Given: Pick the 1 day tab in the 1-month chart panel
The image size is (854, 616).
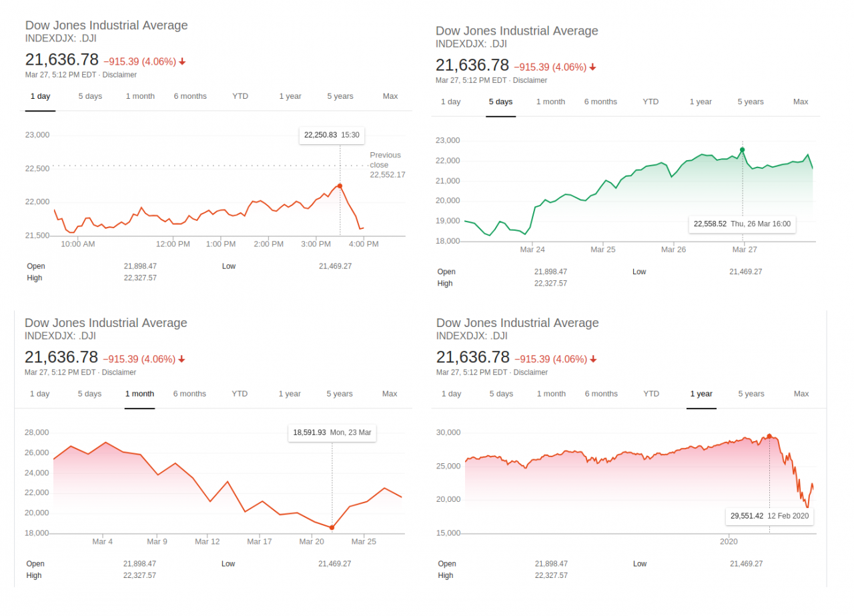Looking at the screenshot, I should pyautogui.click(x=39, y=394).
